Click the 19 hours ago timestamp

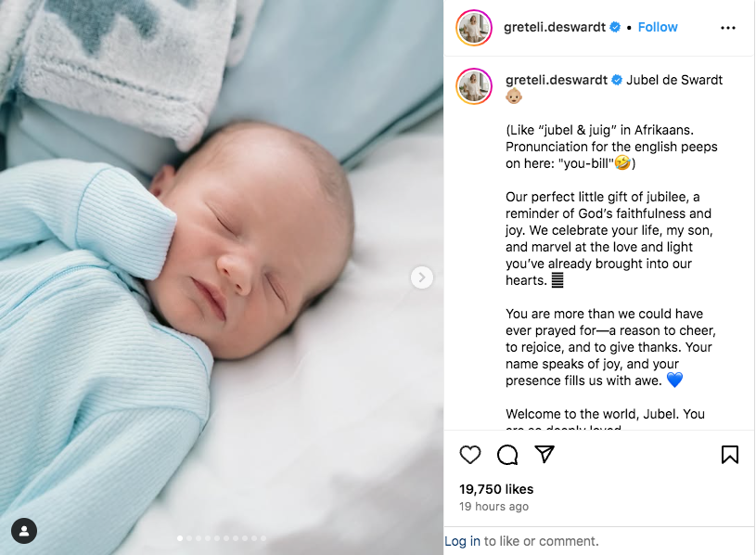tap(493, 507)
